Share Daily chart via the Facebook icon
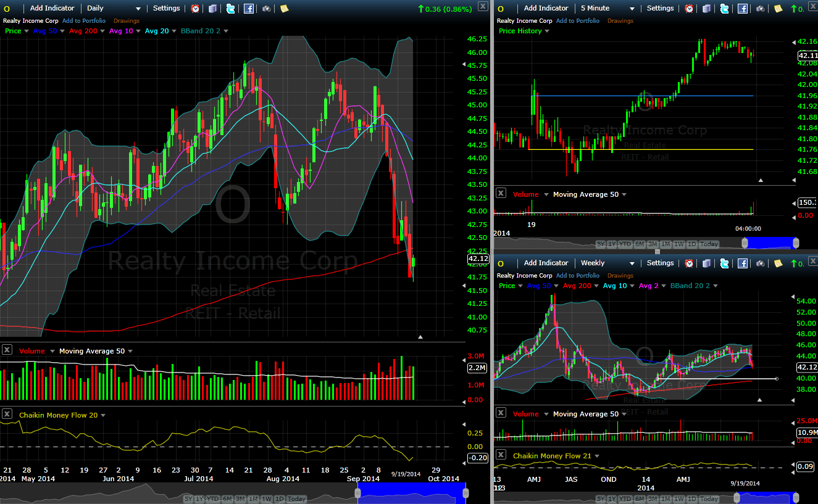The width and height of the screenshot is (818, 504). tap(249, 9)
